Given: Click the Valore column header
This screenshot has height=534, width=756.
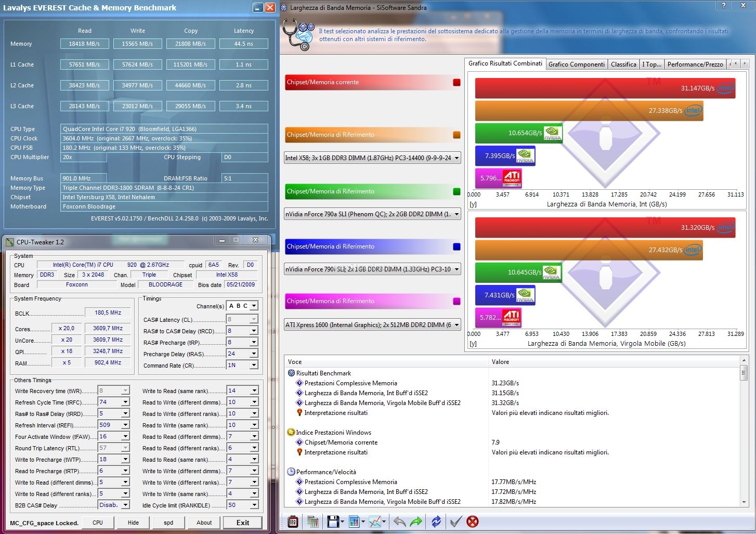Looking at the screenshot, I should (614, 361).
